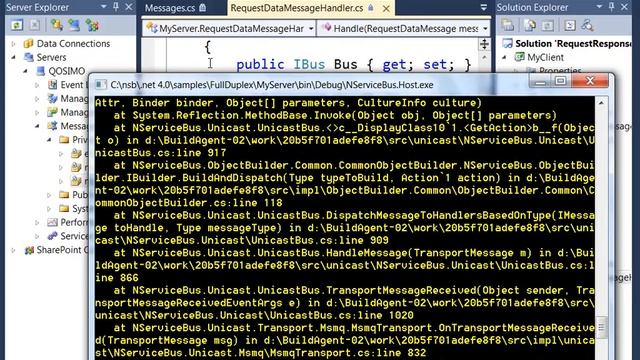This screenshot has width=640, height=360.
Task: Click the Public Queues folder icon
Action: 64,195
